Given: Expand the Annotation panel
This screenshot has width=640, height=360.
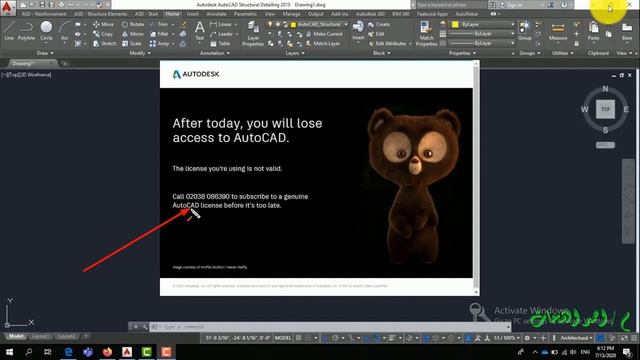Looking at the screenshot, I should tap(214, 53).
